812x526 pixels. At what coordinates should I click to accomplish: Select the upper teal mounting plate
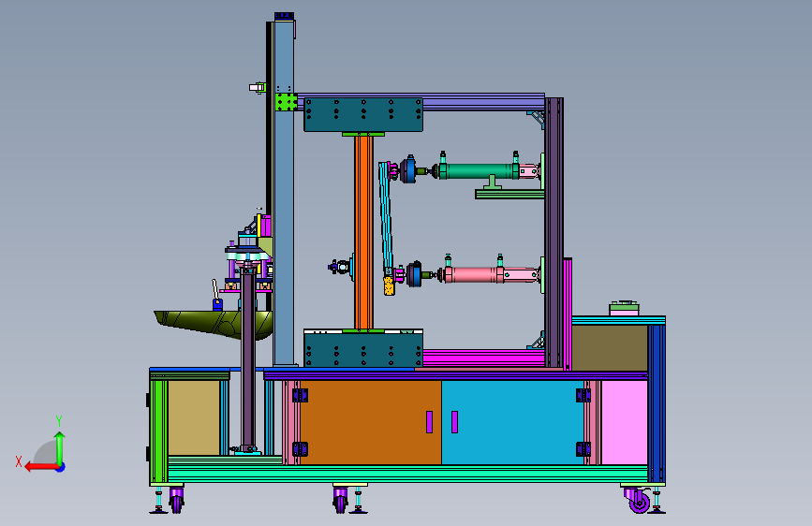point(363,114)
